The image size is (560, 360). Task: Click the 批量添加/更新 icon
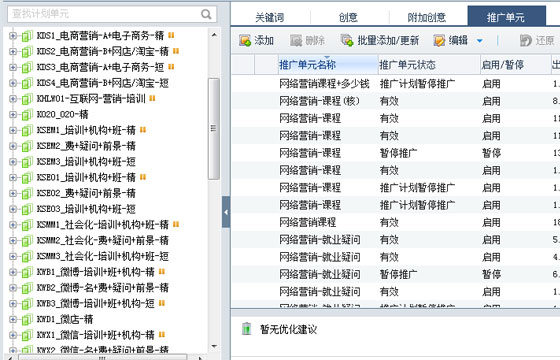coord(347,40)
